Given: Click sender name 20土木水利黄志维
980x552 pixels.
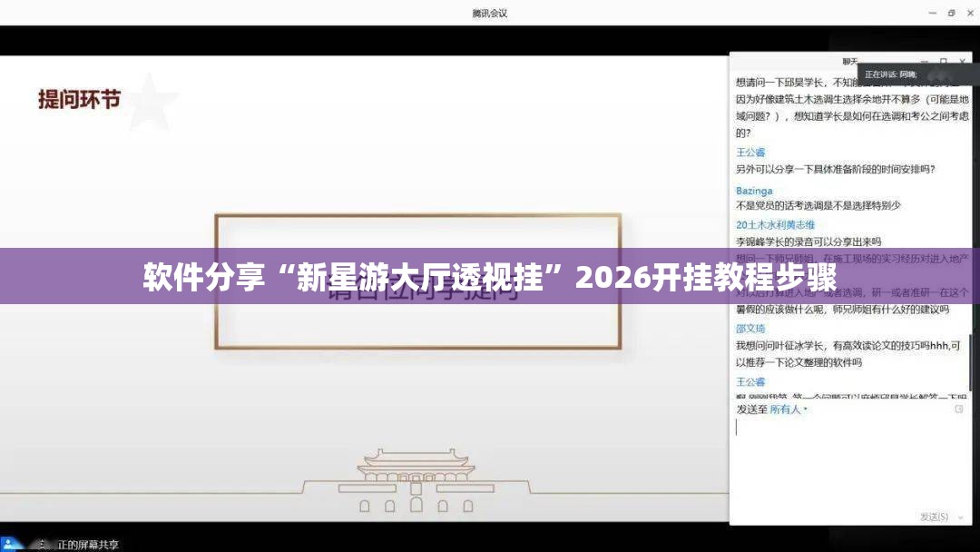Looking at the screenshot, I should click(x=775, y=224).
